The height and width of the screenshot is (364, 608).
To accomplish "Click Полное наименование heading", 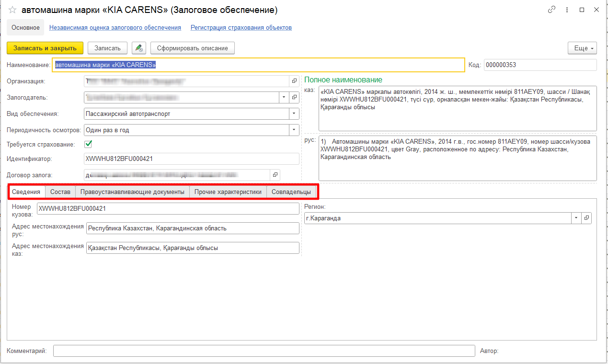I will (344, 80).
